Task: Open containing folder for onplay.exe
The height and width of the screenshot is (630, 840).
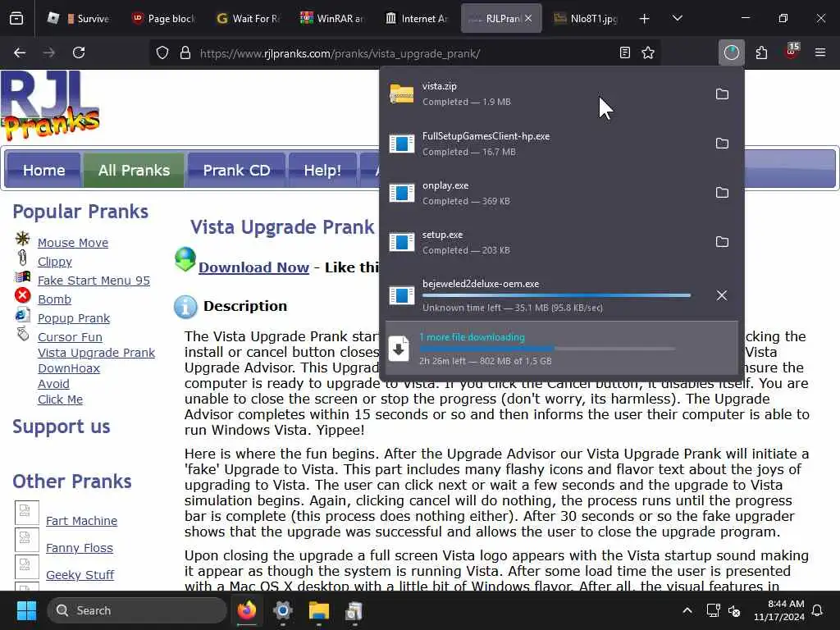Action: [722, 193]
